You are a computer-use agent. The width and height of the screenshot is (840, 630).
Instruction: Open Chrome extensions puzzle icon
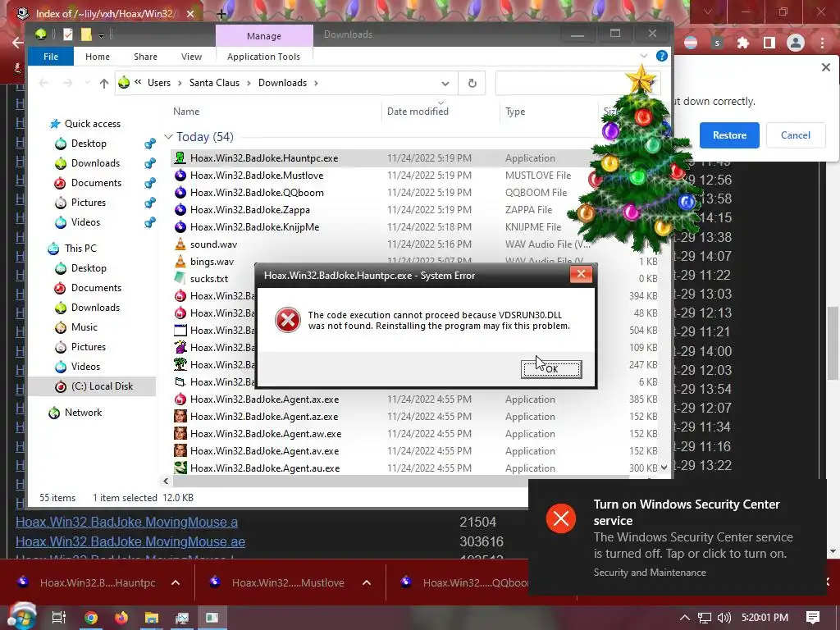742,43
